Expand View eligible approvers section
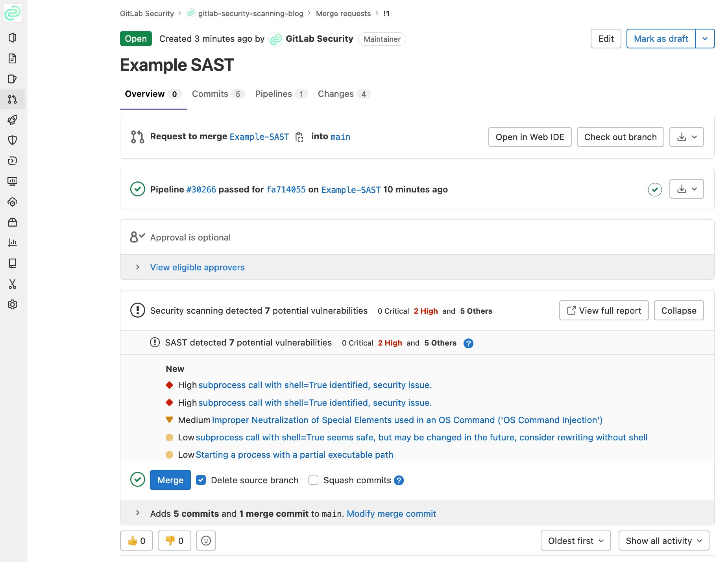 pyautogui.click(x=197, y=268)
